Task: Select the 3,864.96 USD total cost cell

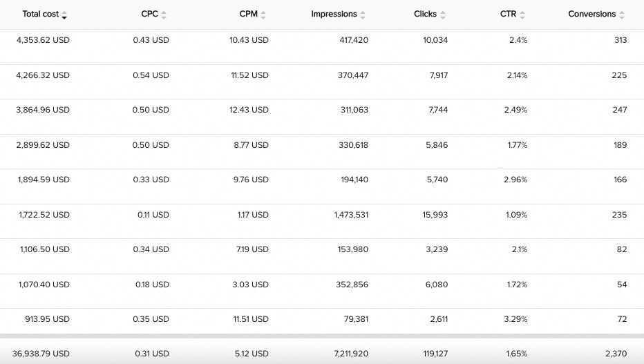Action: click(43, 110)
